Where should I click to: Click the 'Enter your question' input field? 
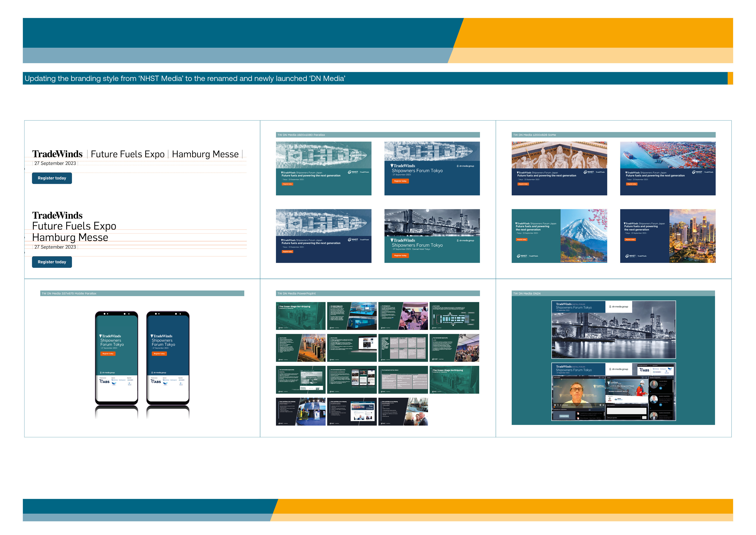[624, 418]
